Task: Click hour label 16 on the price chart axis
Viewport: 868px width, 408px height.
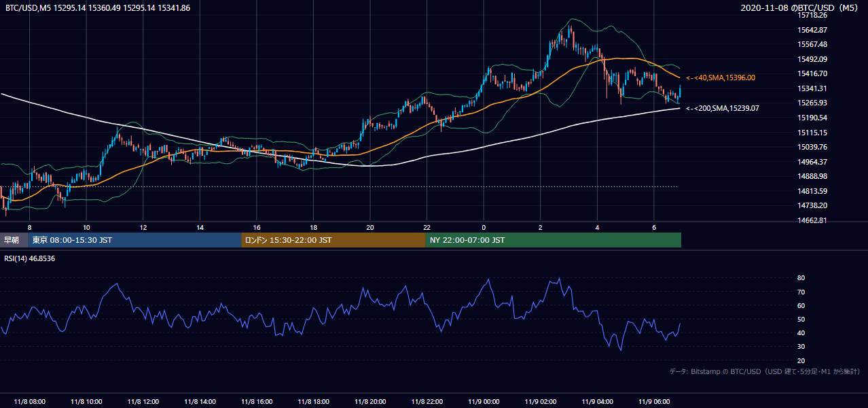Action: coord(257,226)
